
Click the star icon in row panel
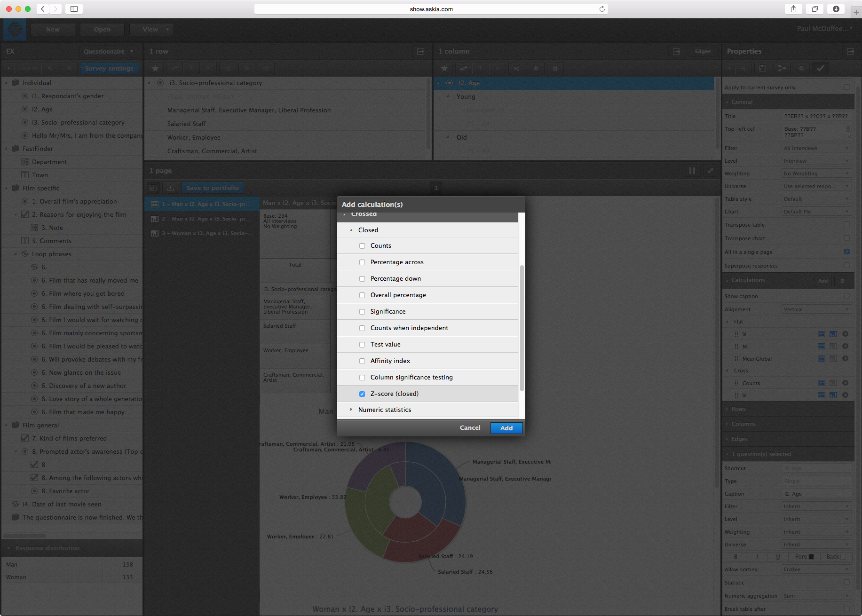click(155, 68)
